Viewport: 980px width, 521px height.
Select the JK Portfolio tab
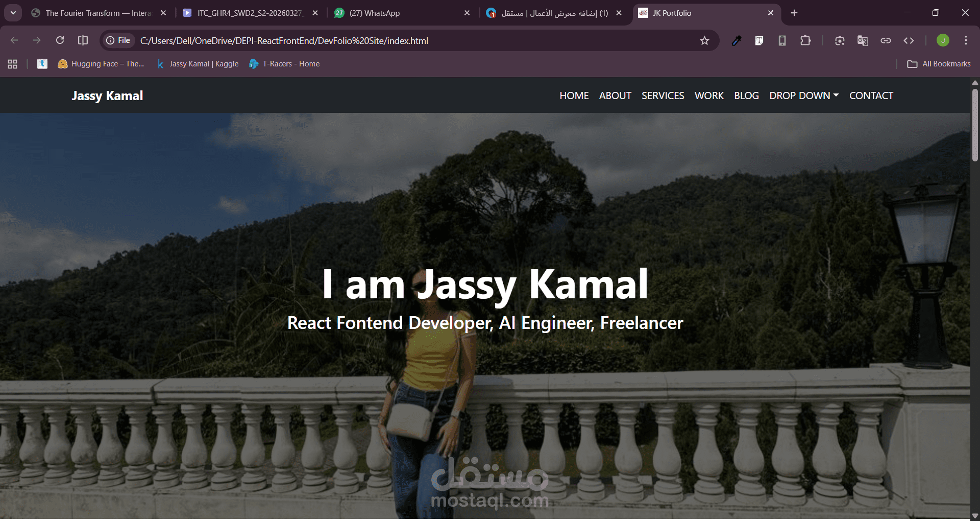(x=706, y=13)
